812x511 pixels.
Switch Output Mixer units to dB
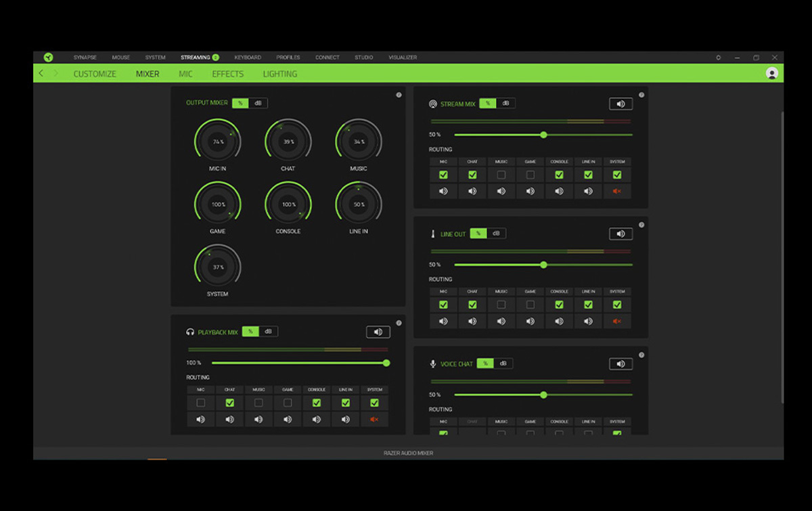258,103
